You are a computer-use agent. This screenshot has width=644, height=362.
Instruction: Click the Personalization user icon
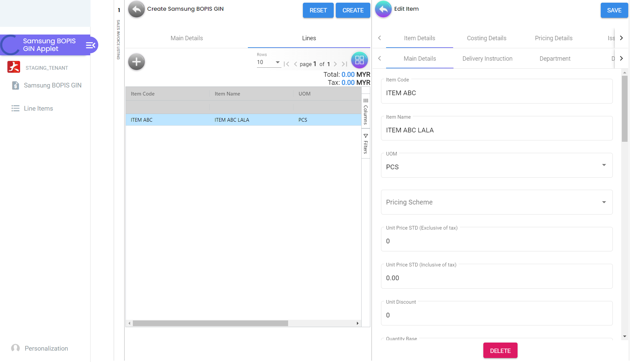click(x=15, y=348)
